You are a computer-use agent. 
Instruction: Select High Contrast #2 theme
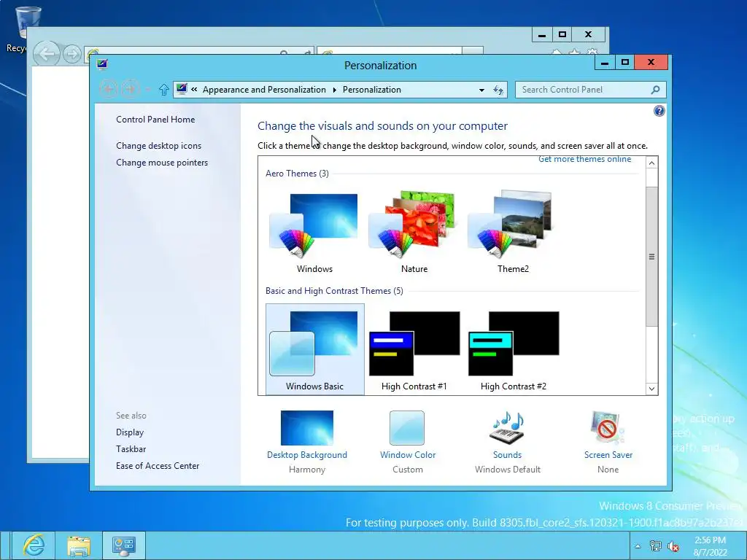pos(514,349)
